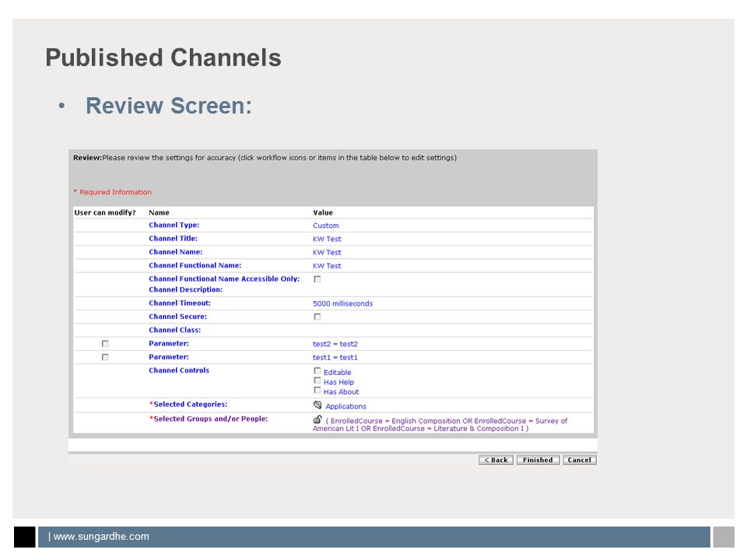Open the Parameter link for test2

(169, 343)
